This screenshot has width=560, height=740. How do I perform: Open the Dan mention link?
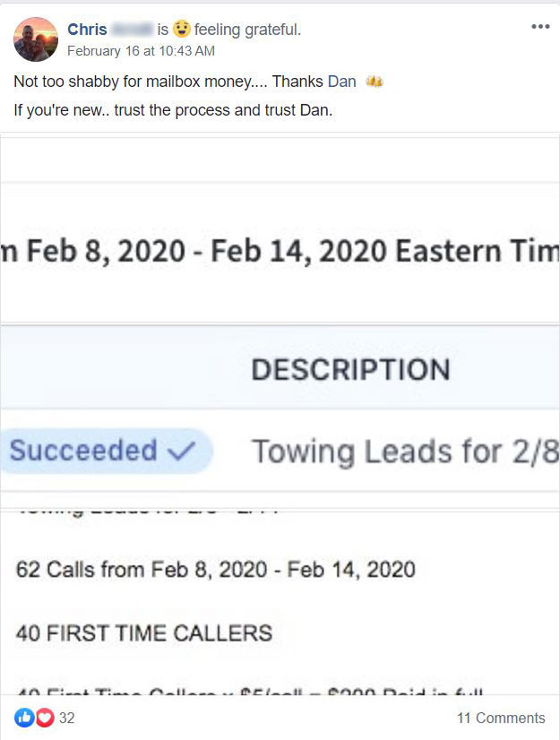[x=342, y=82]
